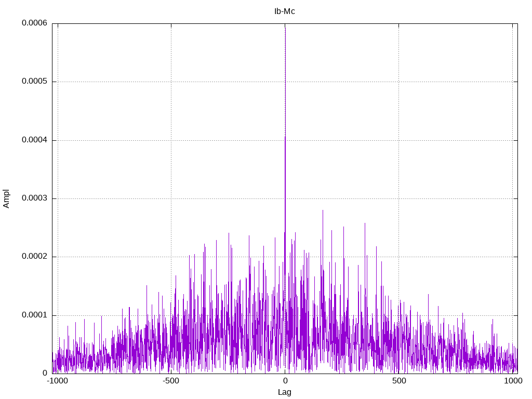Click the y-axis value 0.0004

34,140
